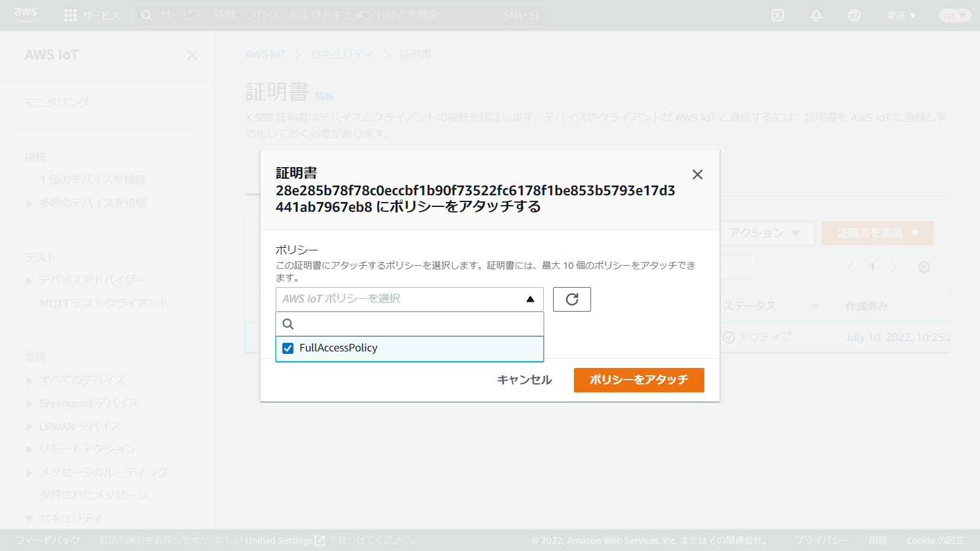Expand the Greengrass devices tree item
The width and height of the screenshot is (980, 551).
(29, 404)
